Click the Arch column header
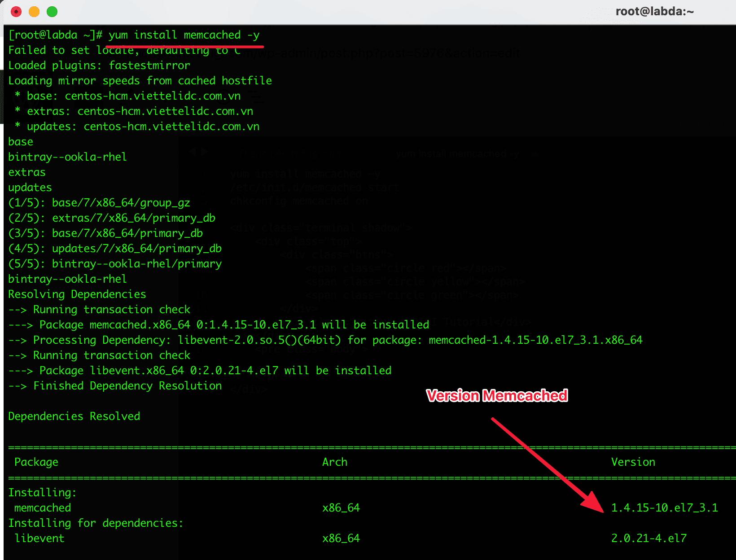This screenshot has height=560, width=736. tap(334, 462)
